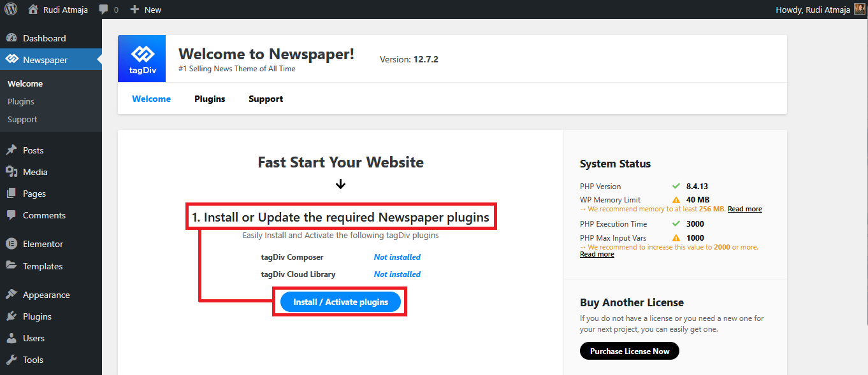Open Support submenu under Newspaper
The image size is (868, 375).
click(x=22, y=119)
